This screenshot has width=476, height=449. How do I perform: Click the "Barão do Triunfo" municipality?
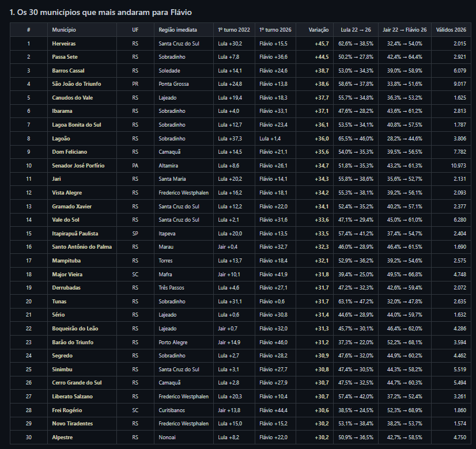[73, 343]
